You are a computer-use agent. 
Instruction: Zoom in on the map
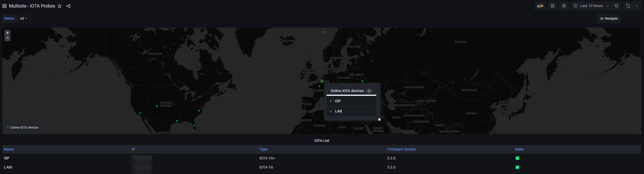8,33
